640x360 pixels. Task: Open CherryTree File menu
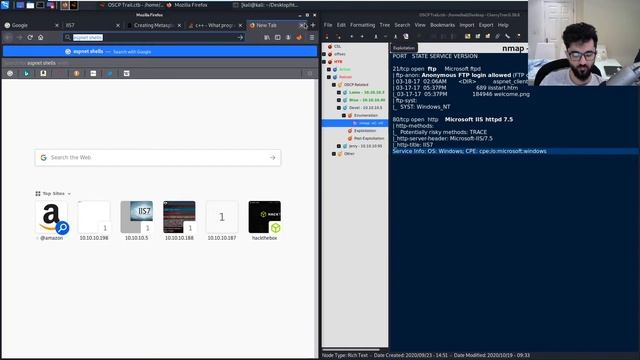point(328,25)
